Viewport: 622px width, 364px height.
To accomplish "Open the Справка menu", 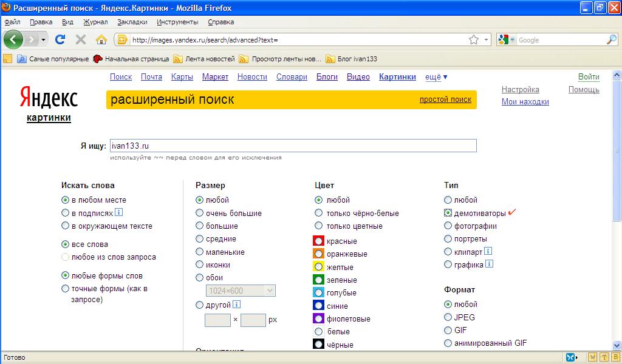I will click(221, 22).
